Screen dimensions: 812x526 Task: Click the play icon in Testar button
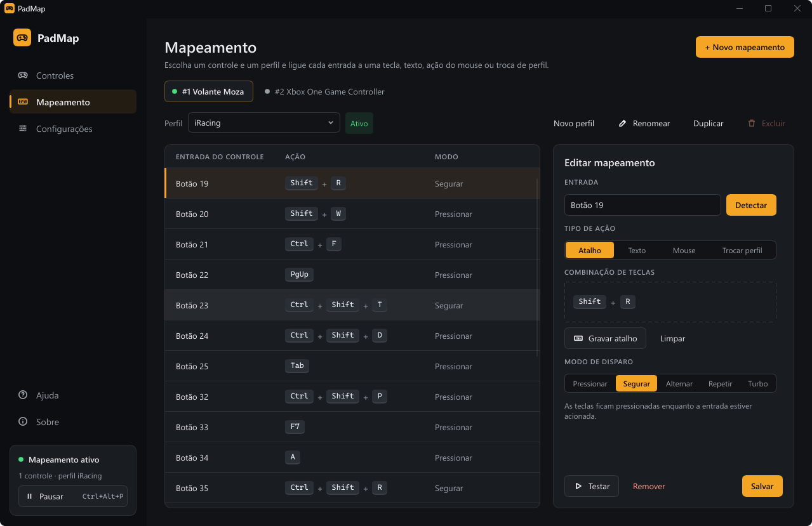[578, 486]
